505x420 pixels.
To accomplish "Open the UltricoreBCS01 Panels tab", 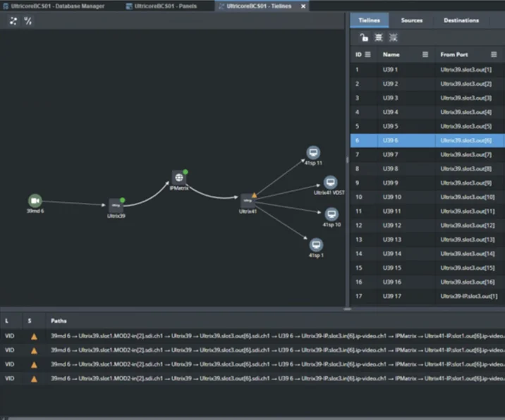I will click(165, 6).
